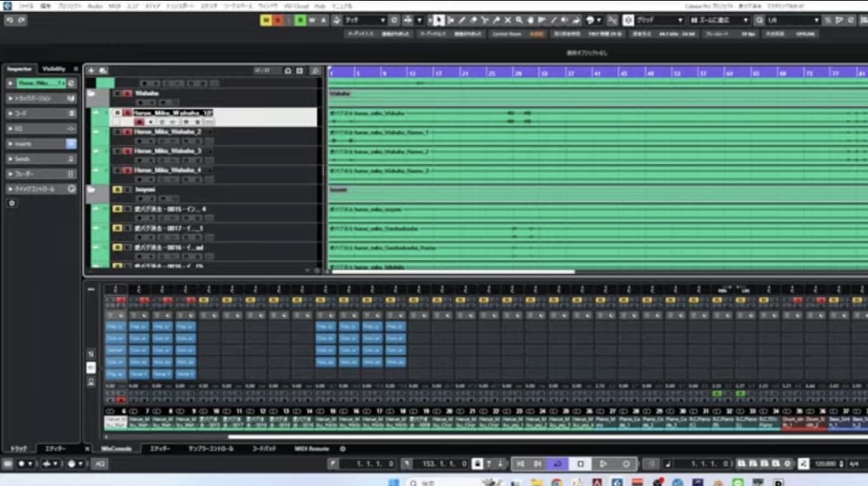Open File Explorer folder in taskbar

tap(536, 483)
